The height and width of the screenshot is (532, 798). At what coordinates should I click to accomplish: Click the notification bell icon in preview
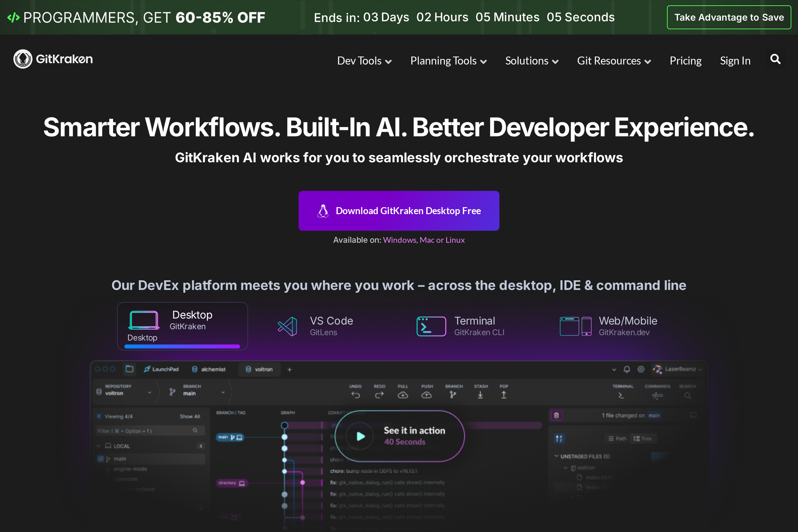(627, 369)
